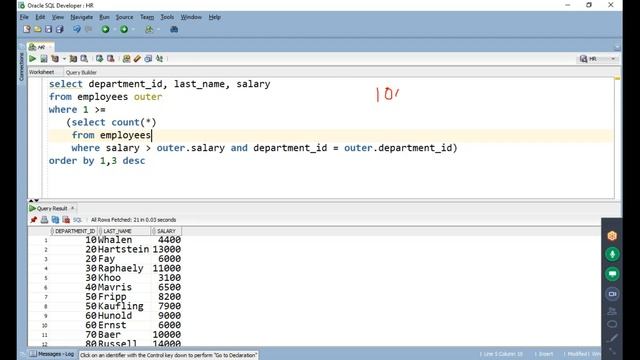Open the Edit menu
Viewport: 640px width, 360px height.
(40, 17)
